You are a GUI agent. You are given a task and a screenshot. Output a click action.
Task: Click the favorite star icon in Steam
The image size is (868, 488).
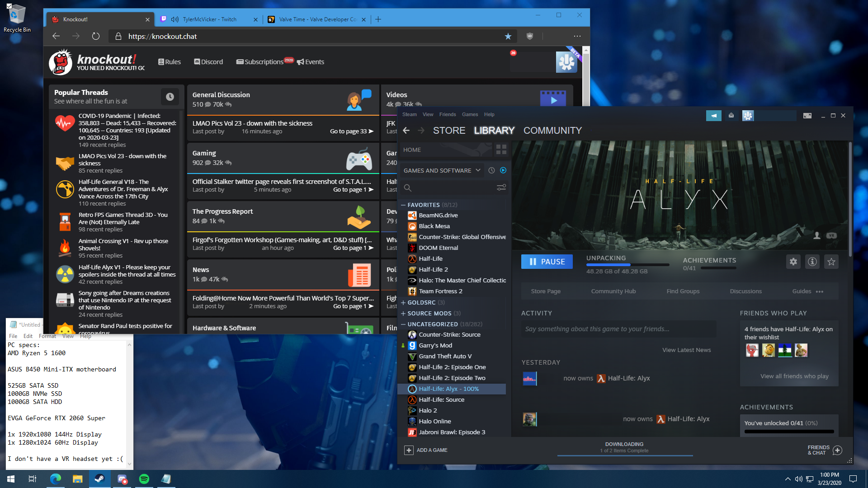tap(831, 262)
